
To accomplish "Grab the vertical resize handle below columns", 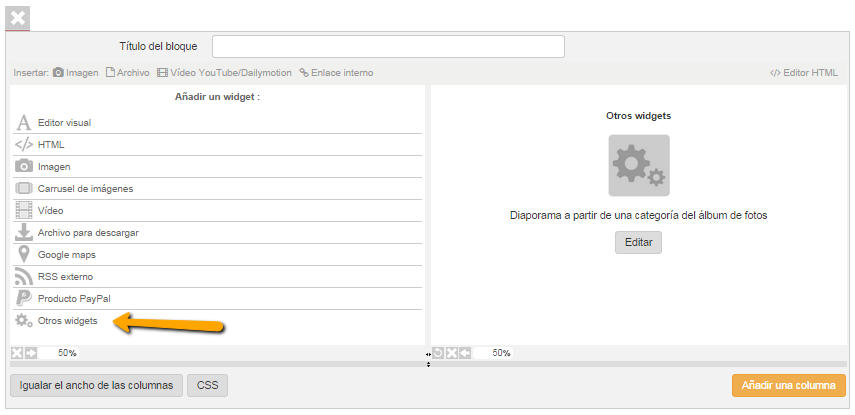I will coord(428,364).
